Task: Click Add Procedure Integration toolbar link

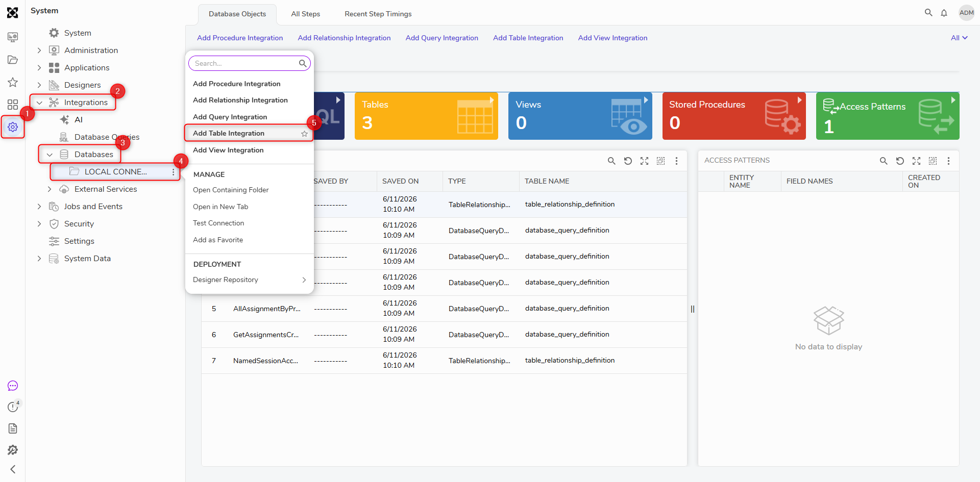Action: [240, 38]
